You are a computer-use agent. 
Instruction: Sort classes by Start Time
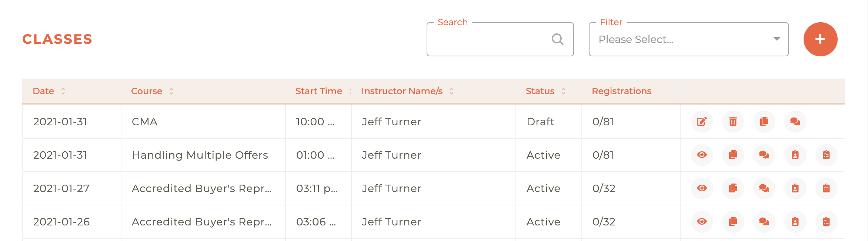tap(350, 91)
